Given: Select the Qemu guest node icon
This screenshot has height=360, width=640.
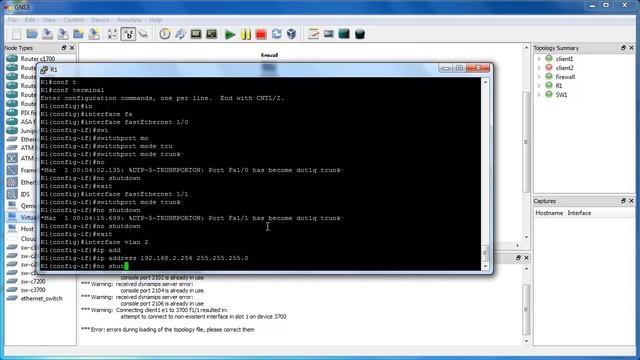Looking at the screenshot, I should click(12, 206).
